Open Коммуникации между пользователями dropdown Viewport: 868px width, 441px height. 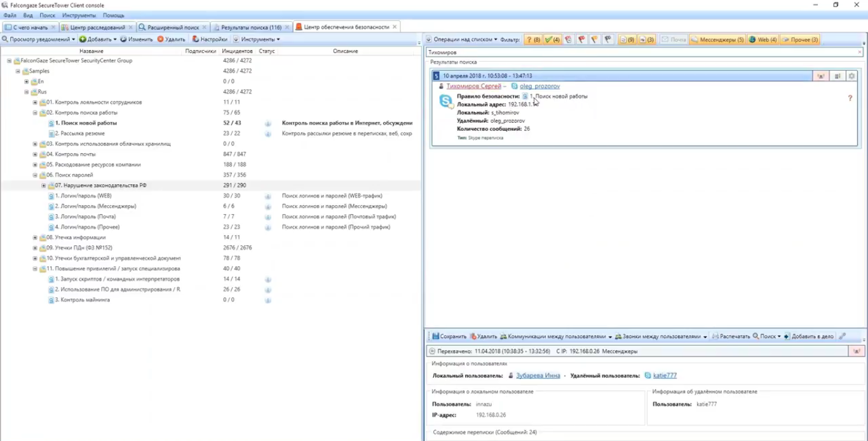(556, 336)
